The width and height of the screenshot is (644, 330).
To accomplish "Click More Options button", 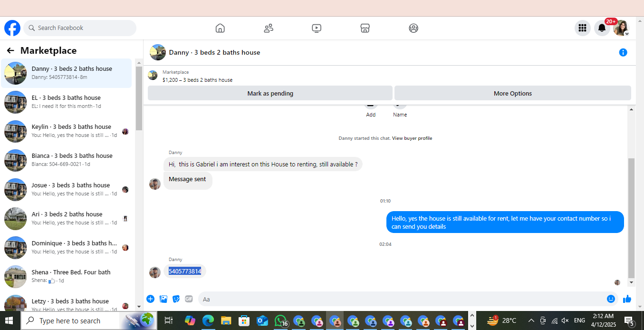I will (513, 93).
